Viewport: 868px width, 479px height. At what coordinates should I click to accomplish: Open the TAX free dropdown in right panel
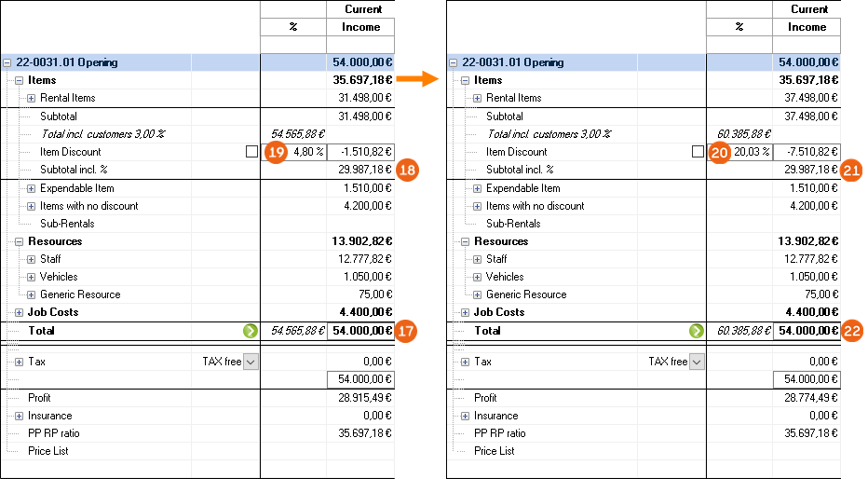[x=697, y=362]
